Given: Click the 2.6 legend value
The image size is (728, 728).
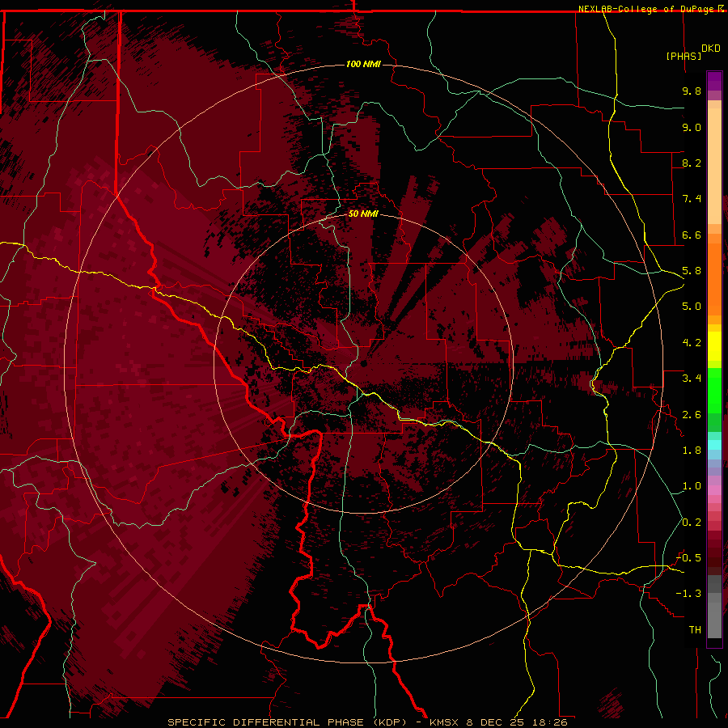Looking at the screenshot, I should (692, 415).
